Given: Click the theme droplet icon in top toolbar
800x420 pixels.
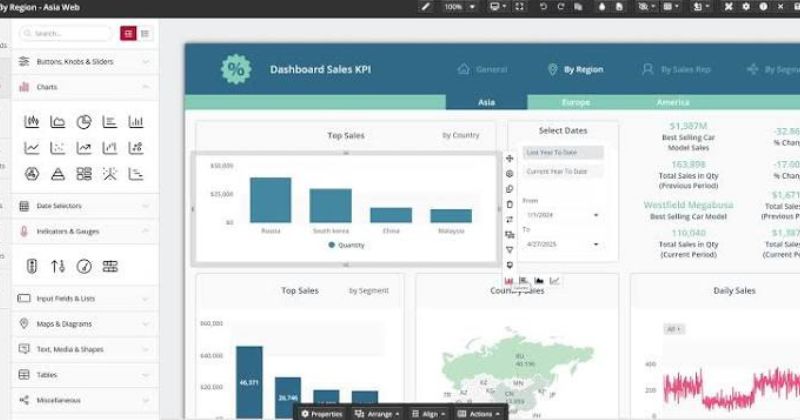Looking at the screenshot, I should pyautogui.click(x=602, y=7).
